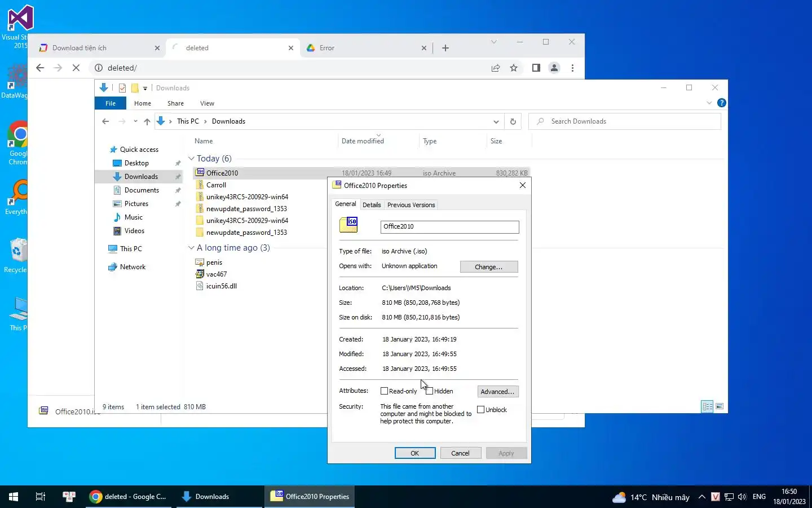Click Chrome forward arrow
The height and width of the screenshot is (508, 812).
58,68
